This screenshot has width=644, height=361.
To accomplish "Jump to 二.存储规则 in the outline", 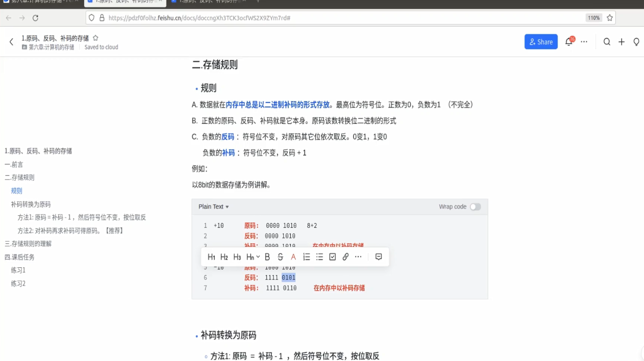I will [x=19, y=177].
